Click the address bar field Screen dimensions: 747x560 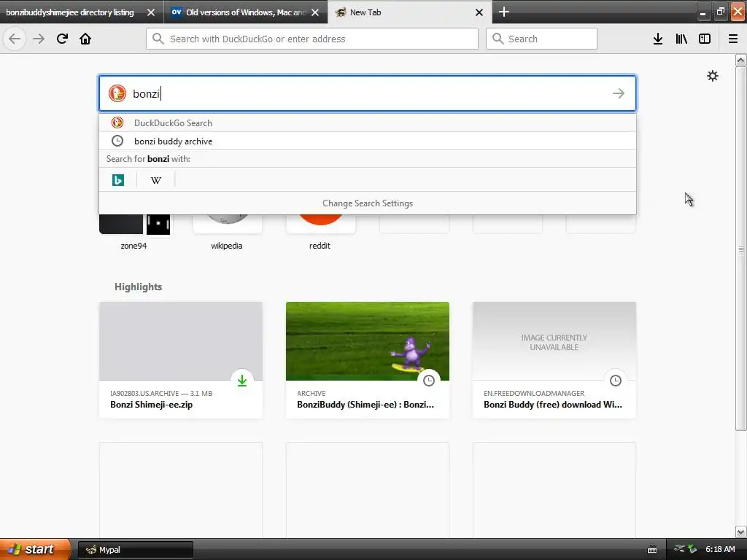312,39
